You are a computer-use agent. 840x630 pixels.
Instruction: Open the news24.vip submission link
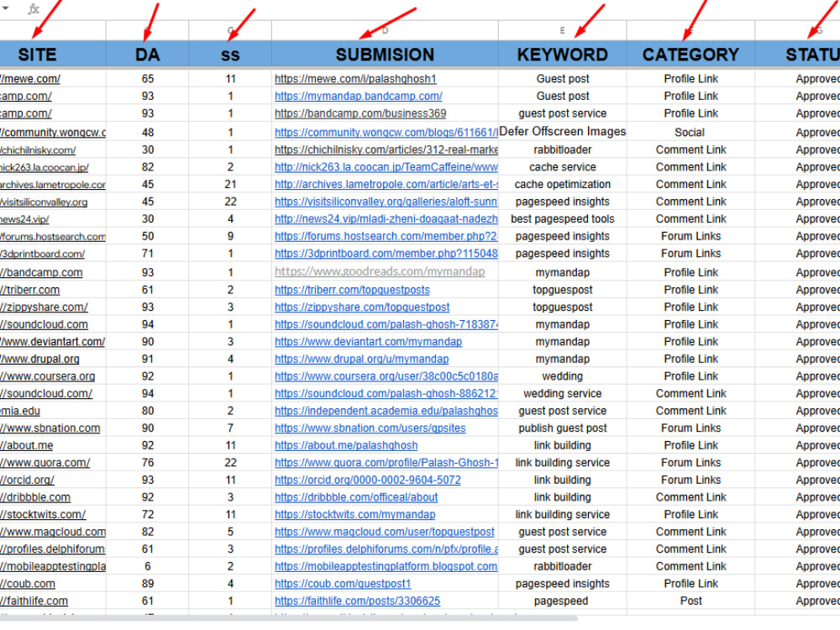[x=386, y=218]
